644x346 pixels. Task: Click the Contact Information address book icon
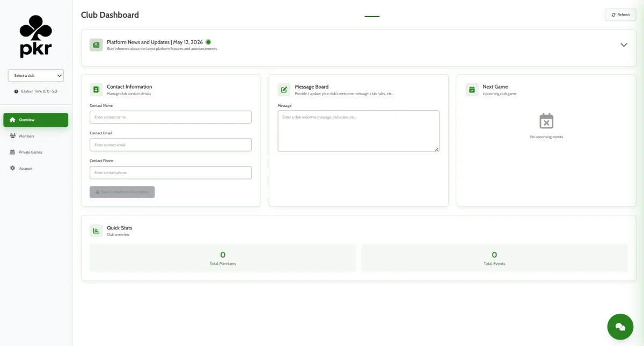[96, 90]
